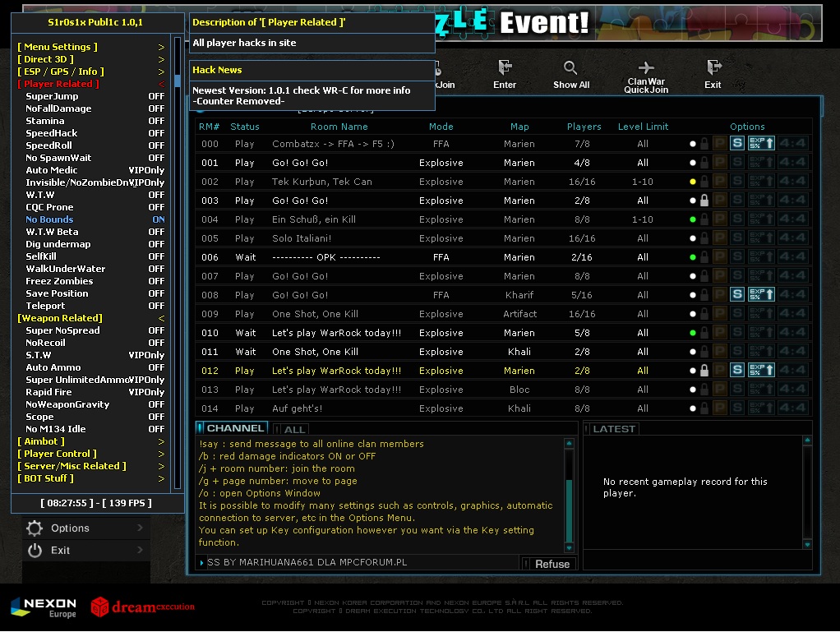This screenshot has height=632, width=840.
Task: Toggle SpeedHack setting
Action: (95, 133)
